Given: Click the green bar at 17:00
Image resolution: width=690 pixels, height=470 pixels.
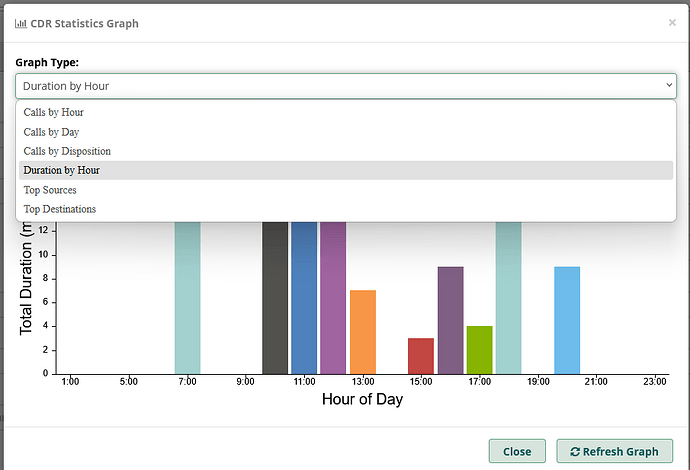Looking at the screenshot, I should 480,349.
